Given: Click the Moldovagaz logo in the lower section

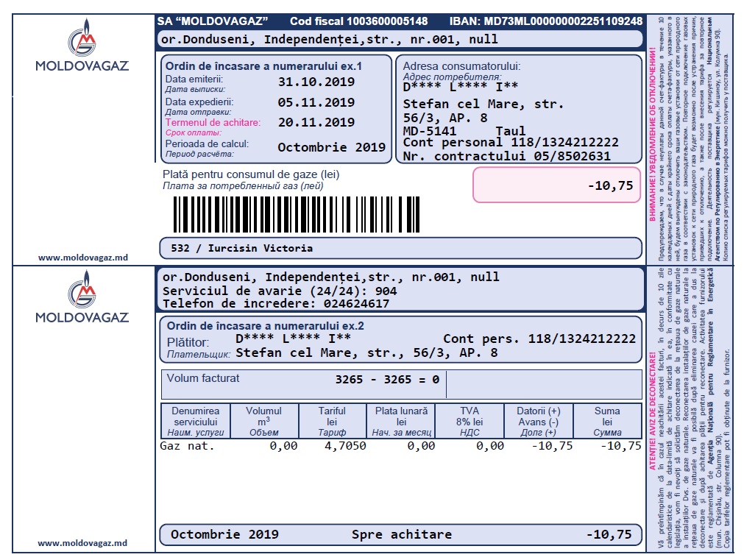Looking at the screenshot, I should pyautogui.click(x=82, y=297).
